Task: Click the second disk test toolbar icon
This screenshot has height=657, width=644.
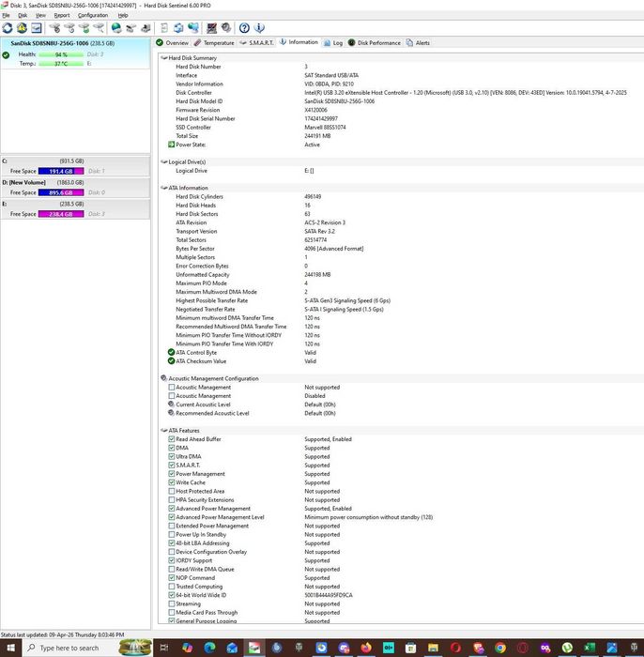Action: tap(69, 28)
